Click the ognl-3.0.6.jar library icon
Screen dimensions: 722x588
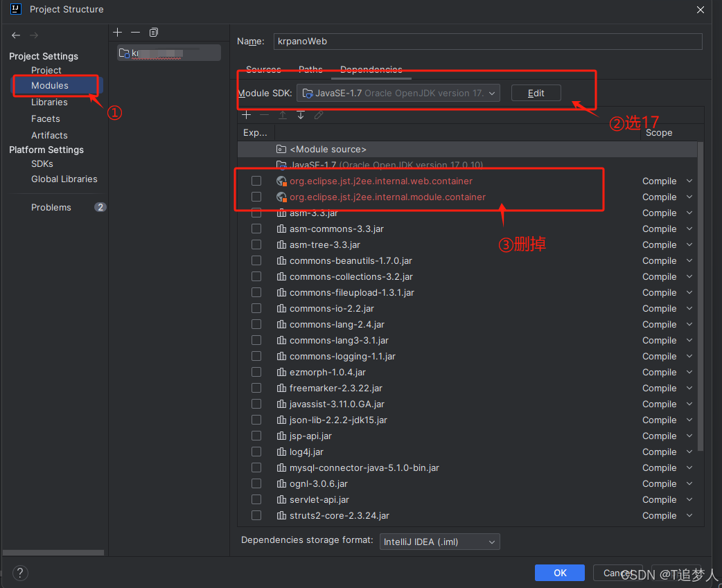281,483
